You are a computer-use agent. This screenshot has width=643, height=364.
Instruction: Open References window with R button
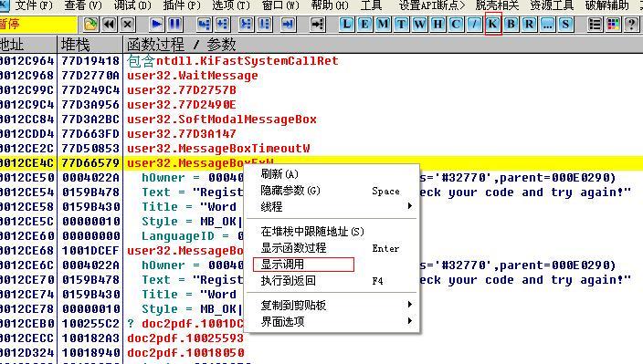coord(530,24)
